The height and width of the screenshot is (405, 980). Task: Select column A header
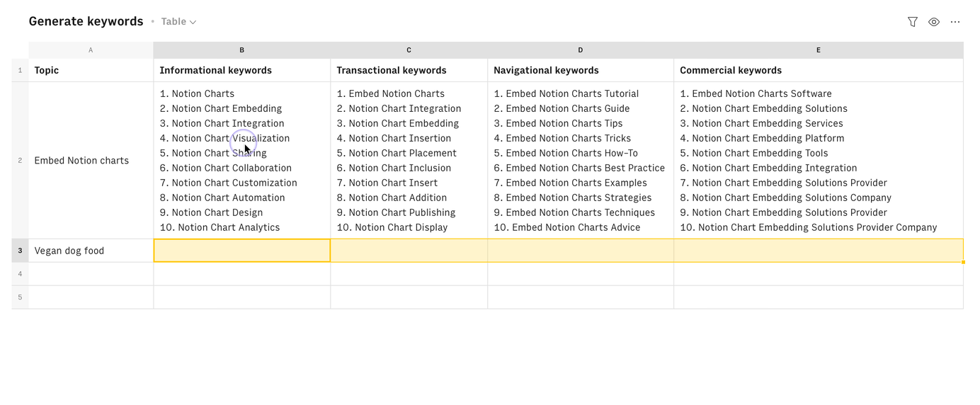(x=91, y=50)
